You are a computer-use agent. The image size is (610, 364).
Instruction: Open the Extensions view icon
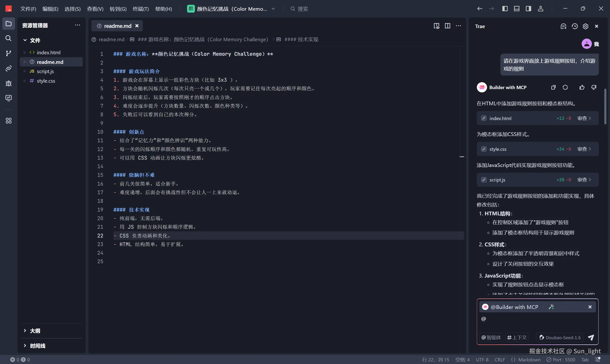tap(8, 121)
